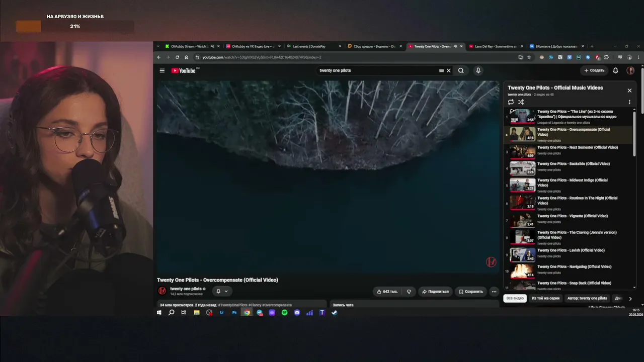The width and height of the screenshot is (644, 362).
Task: Open a new browser tab
Action: [x=592, y=46]
